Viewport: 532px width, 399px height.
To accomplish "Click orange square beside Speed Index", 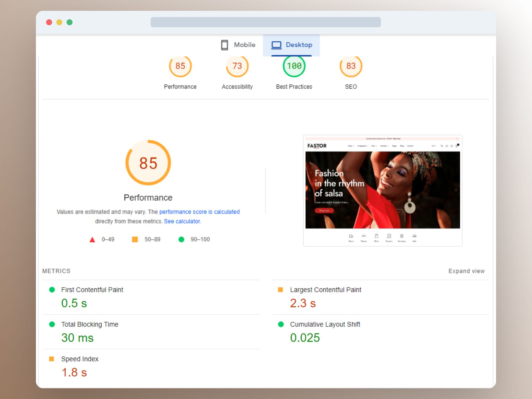I will point(52,359).
